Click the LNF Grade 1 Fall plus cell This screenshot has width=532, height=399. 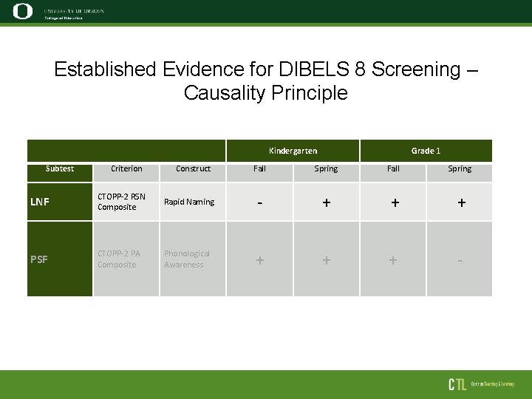point(393,202)
